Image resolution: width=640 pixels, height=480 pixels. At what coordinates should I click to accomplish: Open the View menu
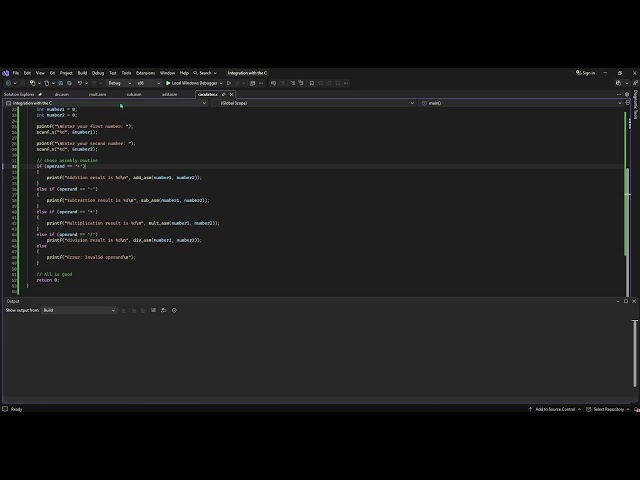(40, 73)
